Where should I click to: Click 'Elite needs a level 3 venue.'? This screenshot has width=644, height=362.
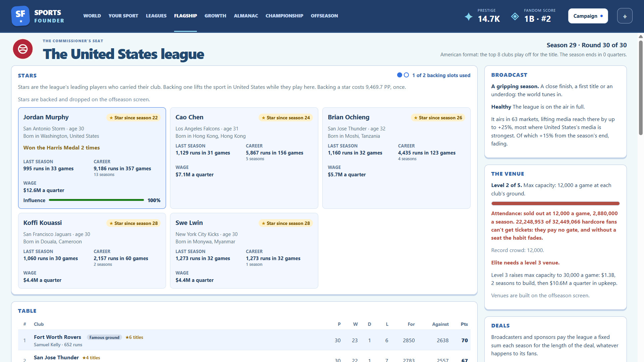click(x=525, y=263)
